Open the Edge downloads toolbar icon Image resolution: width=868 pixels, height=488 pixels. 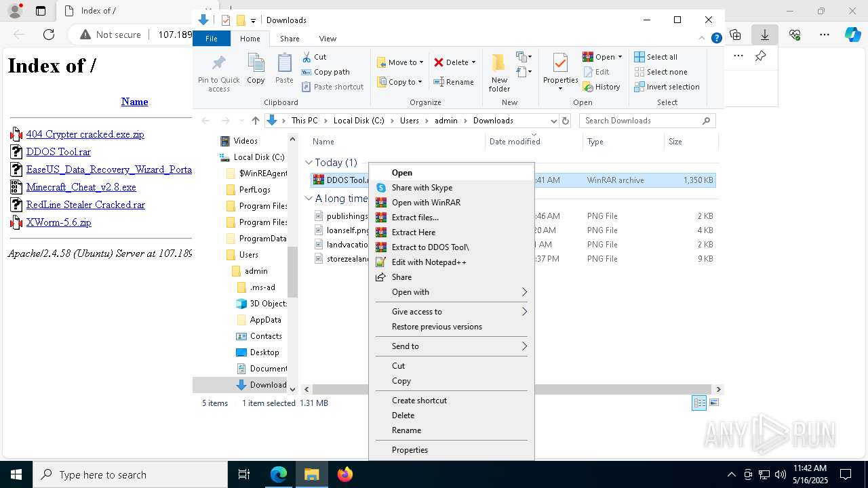click(765, 35)
